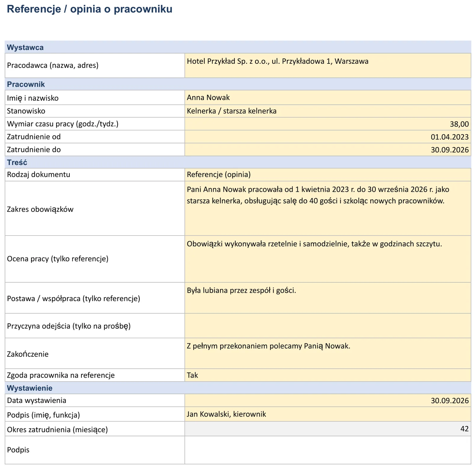476x469 pixels.
Task: Click the Wymiar czasu pracy label
Action: click(x=63, y=124)
